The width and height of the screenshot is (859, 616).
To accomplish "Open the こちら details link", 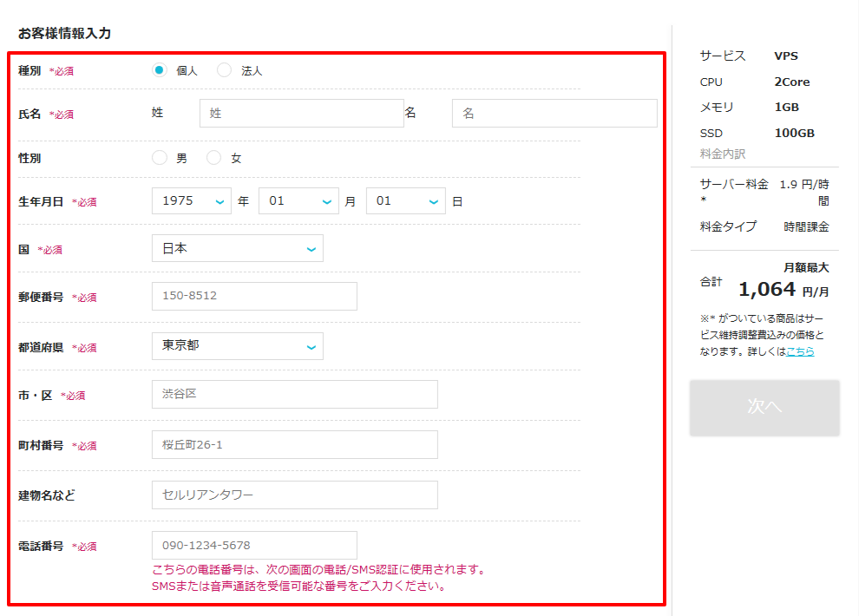I will 799,351.
